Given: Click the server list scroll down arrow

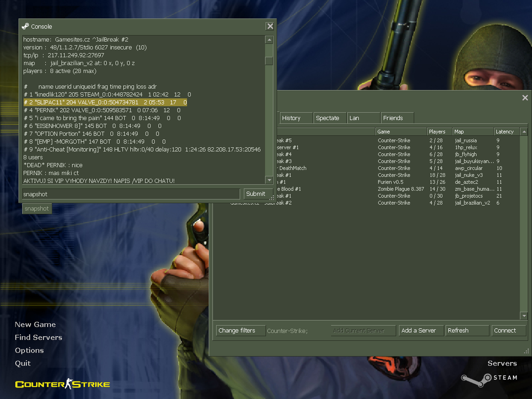Looking at the screenshot, I should pos(524,316).
